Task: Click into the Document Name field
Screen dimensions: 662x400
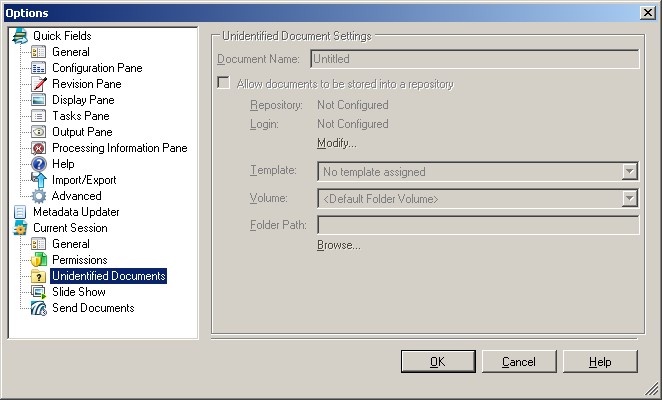Action: pyautogui.click(x=475, y=59)
